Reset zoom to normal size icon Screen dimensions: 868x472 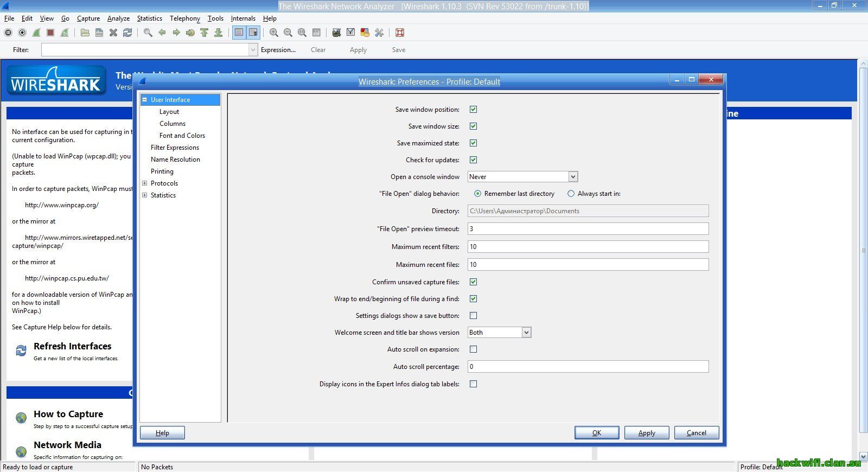pyautogui.click(x=302, y=33)
